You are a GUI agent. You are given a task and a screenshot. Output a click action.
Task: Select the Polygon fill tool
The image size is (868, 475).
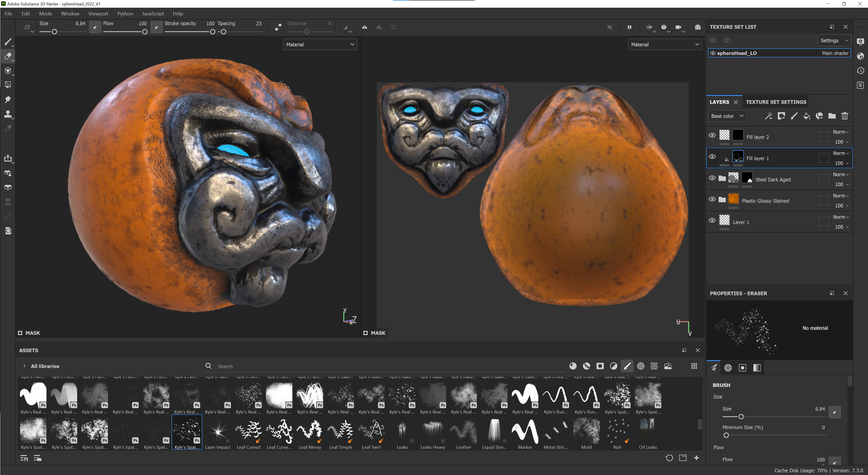(7, 85)
